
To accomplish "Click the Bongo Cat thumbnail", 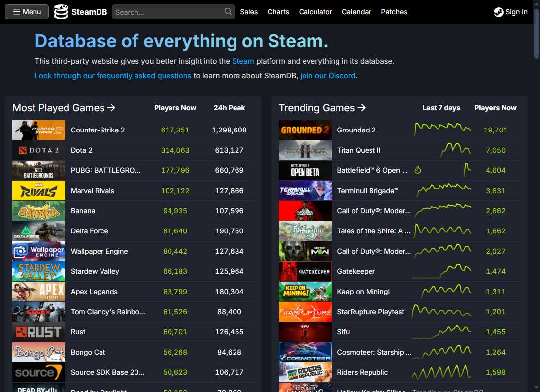I will coord(38,352).
